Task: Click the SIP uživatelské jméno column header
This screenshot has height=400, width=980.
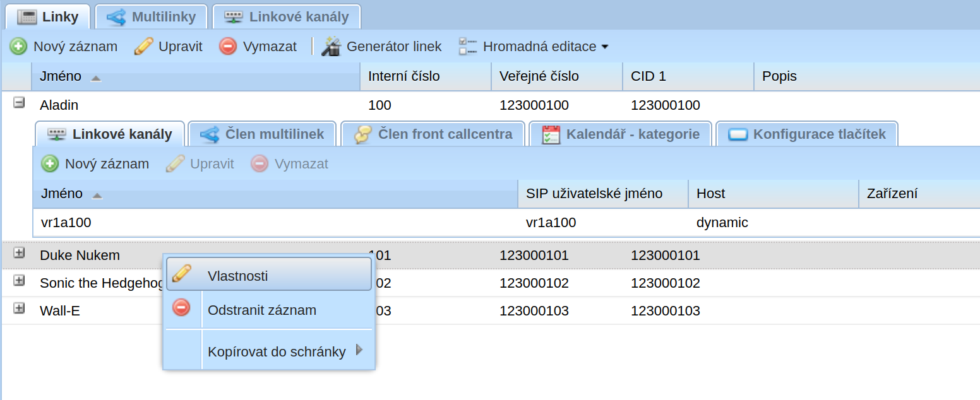Action: (x=603, y=194)
